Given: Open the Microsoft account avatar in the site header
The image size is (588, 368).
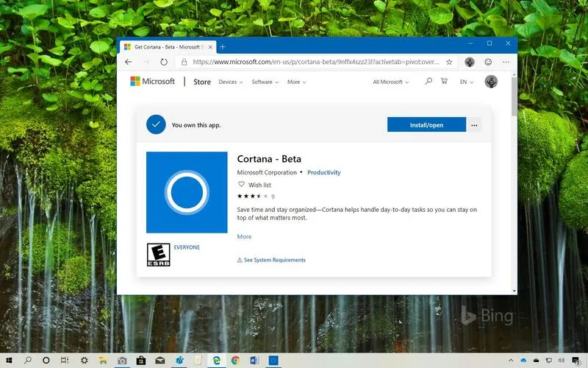Looking at the screenshot, I should pos(491,82).
